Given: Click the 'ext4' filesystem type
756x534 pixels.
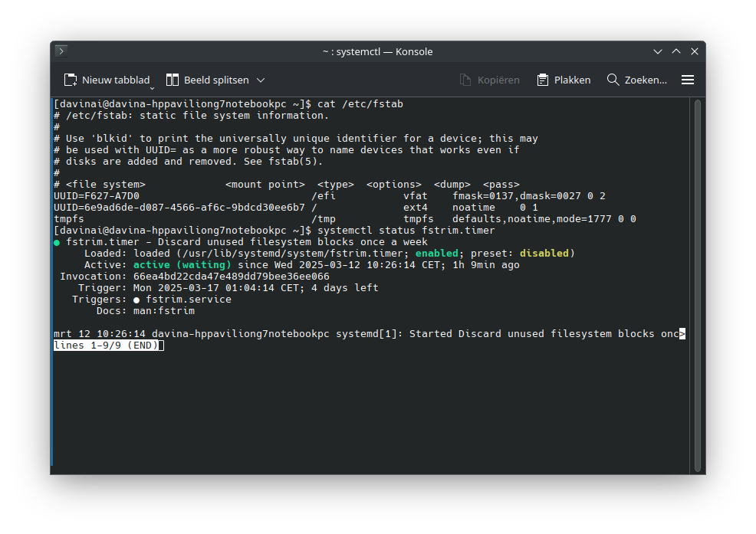Looking at the screenshot, I should 415,208.
